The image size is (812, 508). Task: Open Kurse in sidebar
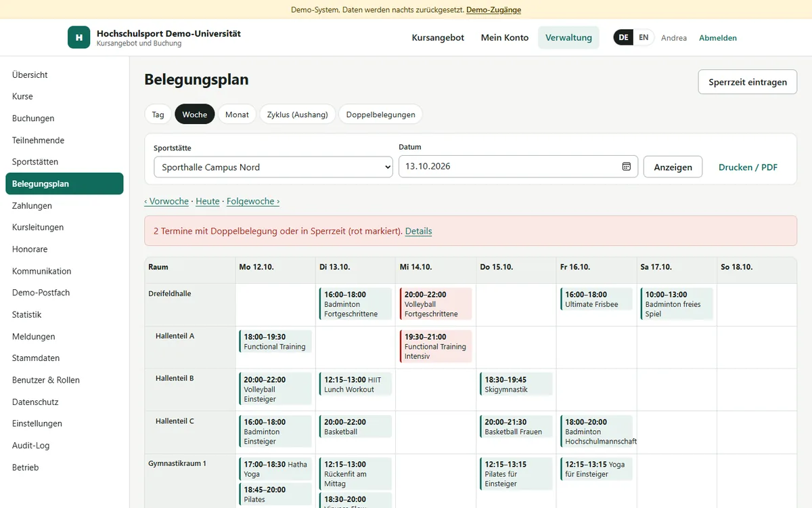tap(64, 96)
